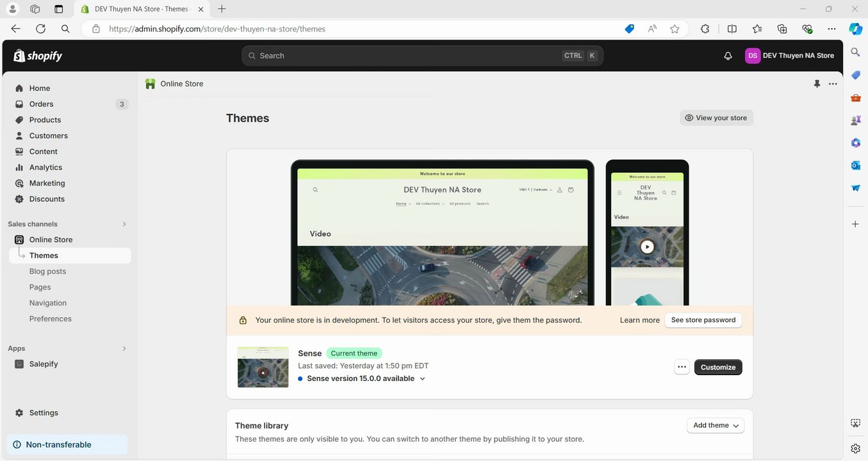Open browser profile avatar icon

(x=13, y=9)
